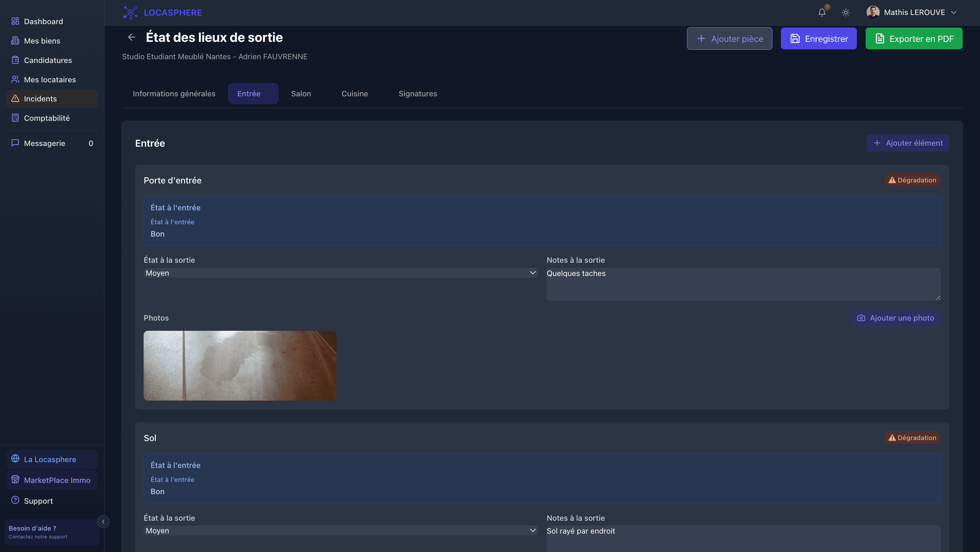Click Ajouter une photo
This screenshot has width=980, height=552.
pos(896,318)
